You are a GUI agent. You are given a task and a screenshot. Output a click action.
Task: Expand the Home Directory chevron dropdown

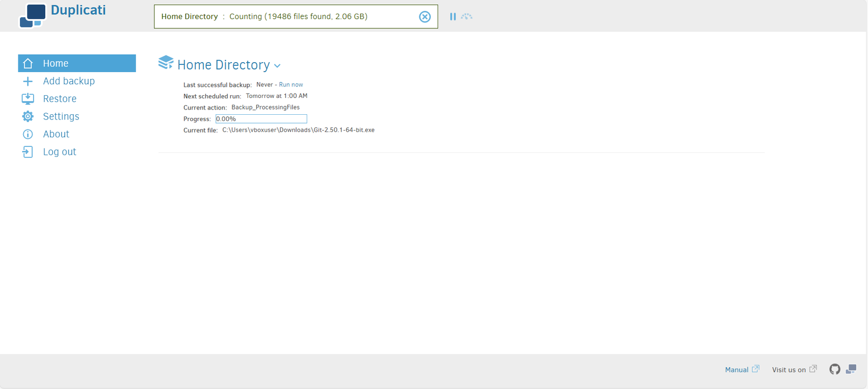[277, 66]
